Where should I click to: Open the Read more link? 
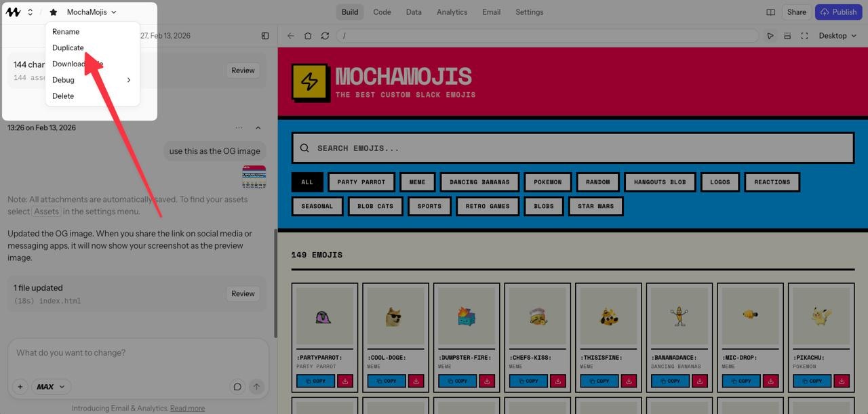pos(187,407)
